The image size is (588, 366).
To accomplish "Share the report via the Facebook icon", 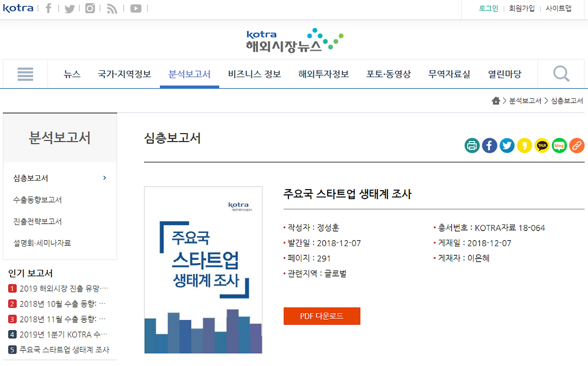I will 489,146.
